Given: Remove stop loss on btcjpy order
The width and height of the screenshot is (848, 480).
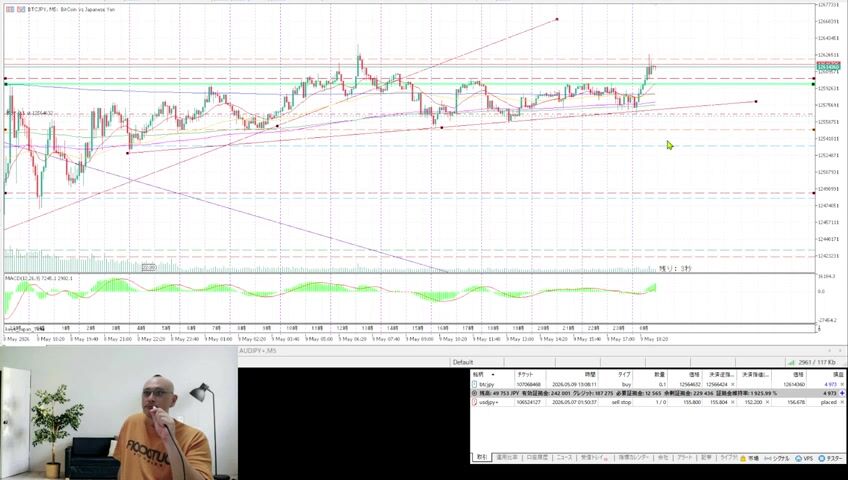Looking at the screenshot, I should (x=733, y=384).
